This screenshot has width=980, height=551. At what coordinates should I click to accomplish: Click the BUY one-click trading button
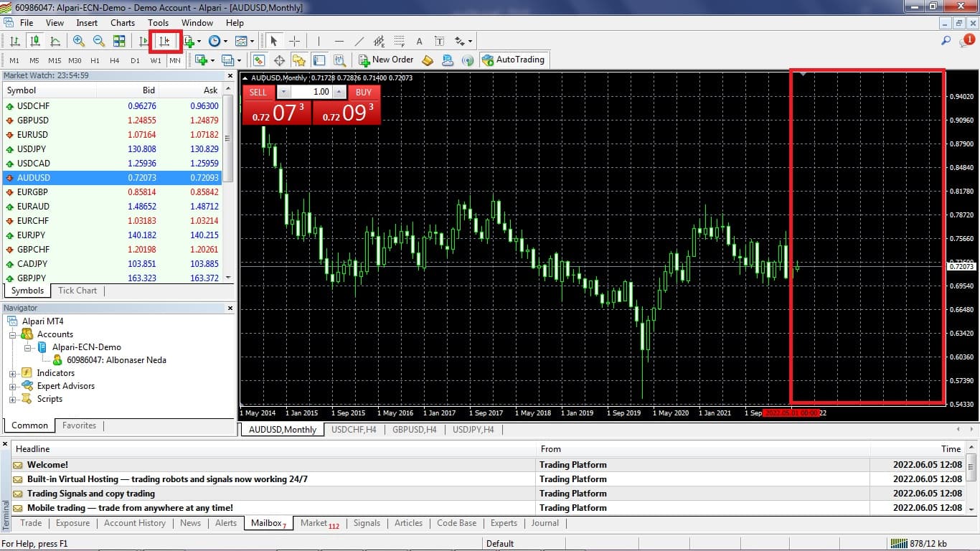[x=364, y=92]
